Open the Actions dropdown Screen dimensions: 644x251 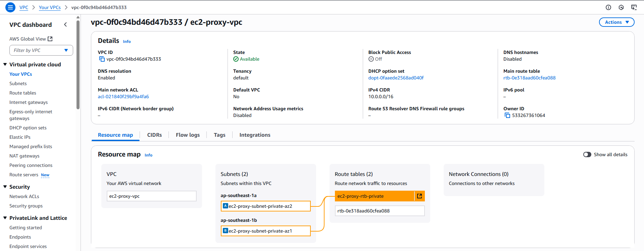616,22
